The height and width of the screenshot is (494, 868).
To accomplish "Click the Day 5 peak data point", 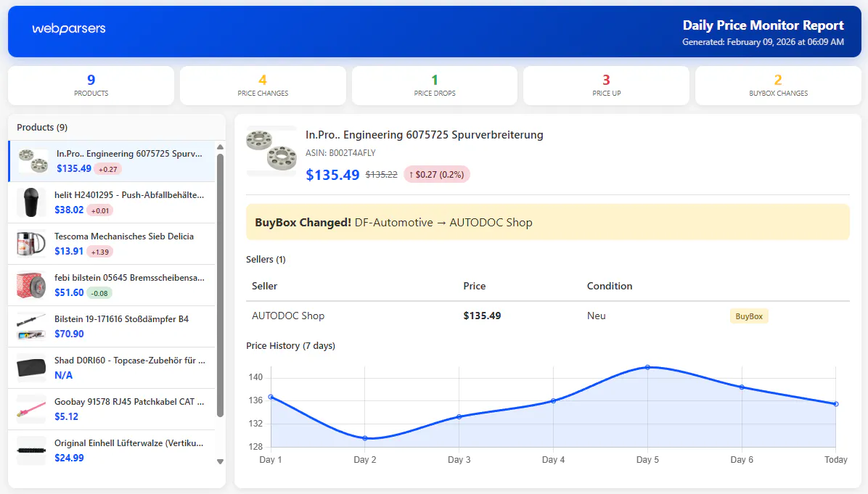I will coord(647,367).
